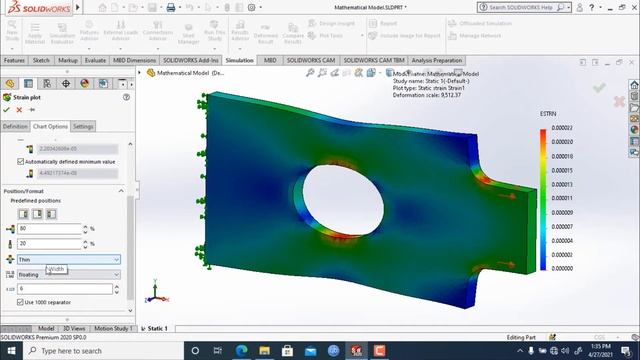Image resolution: width=640 pixels, height=360 pixels.
Task: Switch to Motion Study 1 bottom tab
Action: click(113, 328)
